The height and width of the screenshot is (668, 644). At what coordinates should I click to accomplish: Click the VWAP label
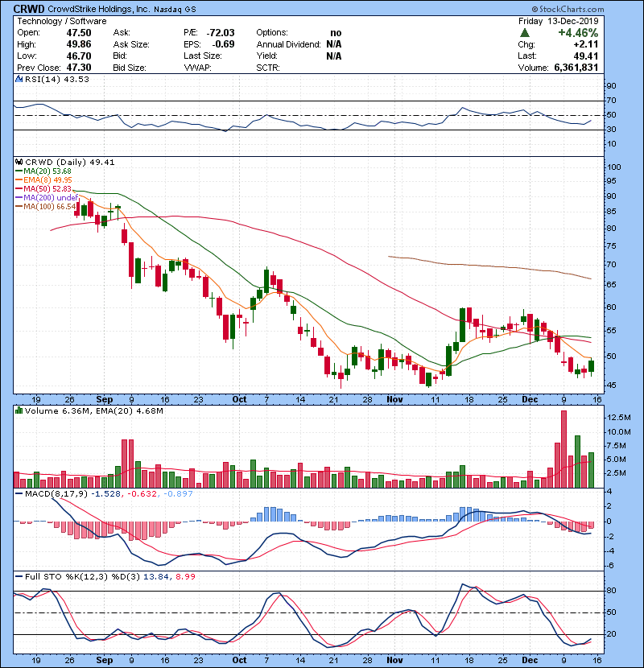click(197, 68)
